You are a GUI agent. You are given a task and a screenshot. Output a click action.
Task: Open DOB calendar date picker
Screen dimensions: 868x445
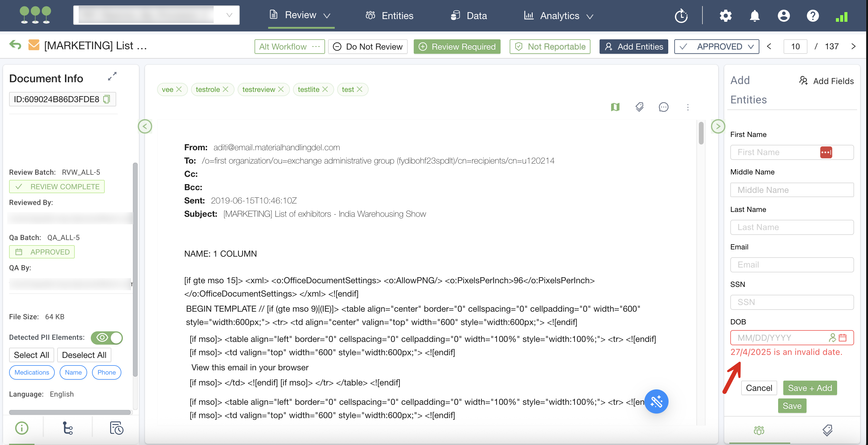(x=842, y=338)
